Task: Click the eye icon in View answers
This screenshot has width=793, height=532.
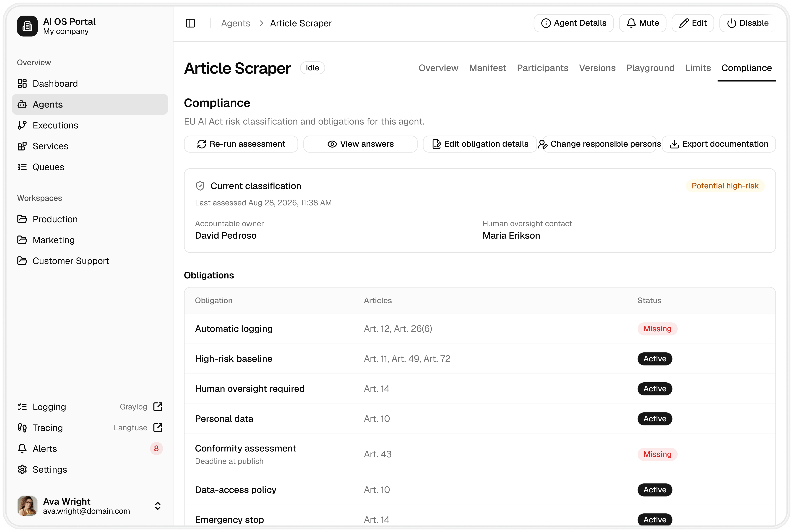Action: tap(332, 144)
